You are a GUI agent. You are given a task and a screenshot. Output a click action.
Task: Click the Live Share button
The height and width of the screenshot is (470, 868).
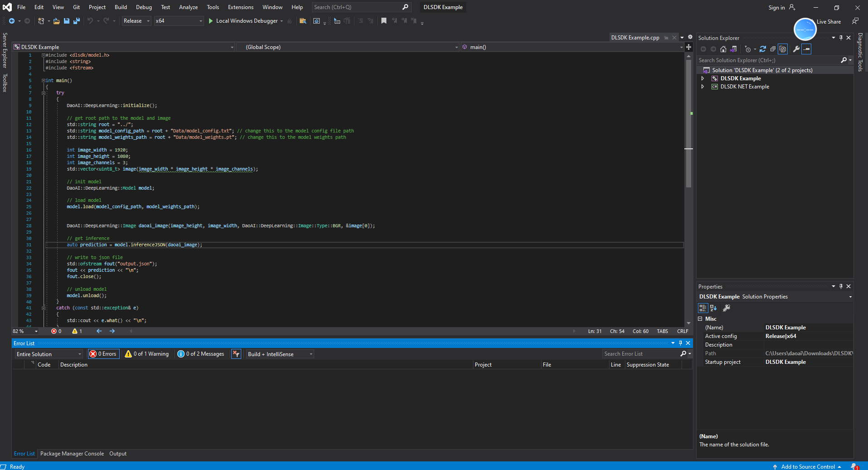tap(829, 22)
